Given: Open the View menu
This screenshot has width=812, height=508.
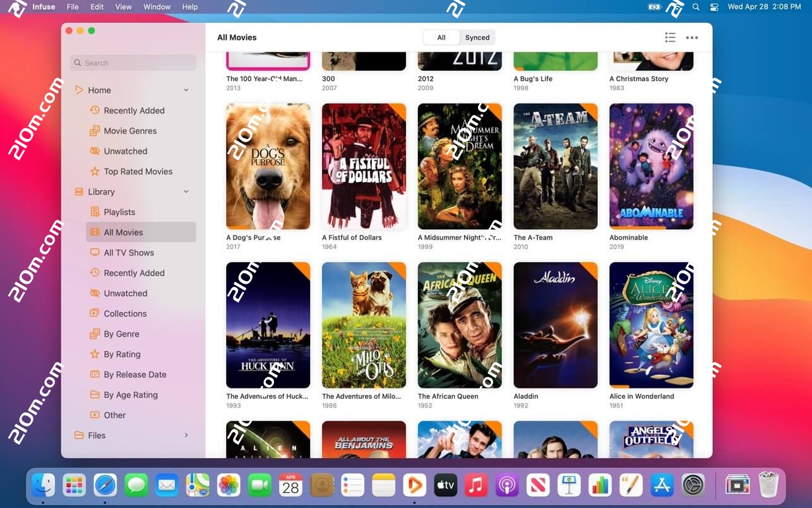Looking at the screenshot, I should pyautogui.click(x=123, y=7).
